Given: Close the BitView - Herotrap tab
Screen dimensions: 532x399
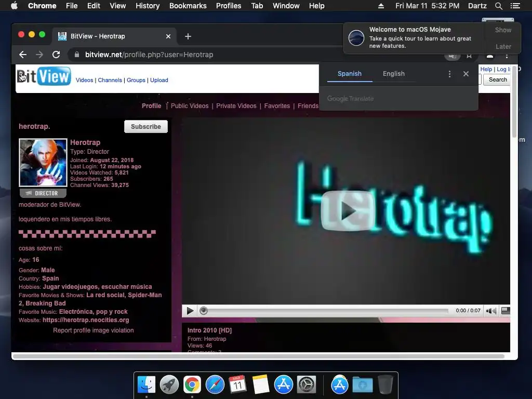Looking at the screenshot, I should pyautogui.click(x=168, y=36).
